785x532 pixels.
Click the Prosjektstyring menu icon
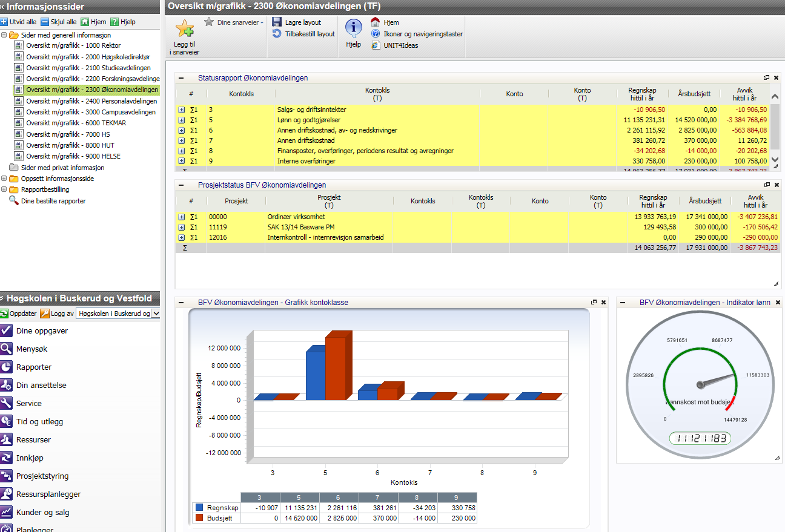6,476
